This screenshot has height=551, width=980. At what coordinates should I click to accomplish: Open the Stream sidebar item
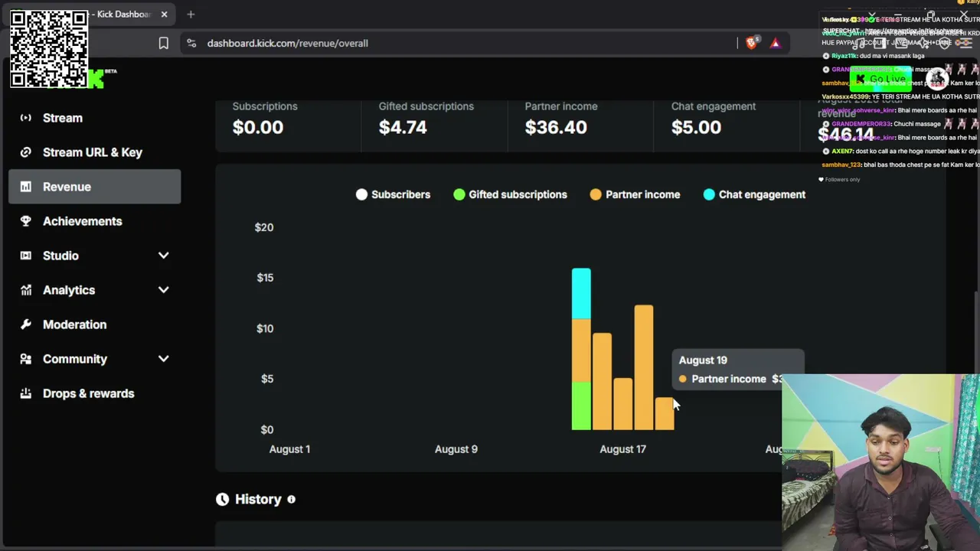[94, 118]
